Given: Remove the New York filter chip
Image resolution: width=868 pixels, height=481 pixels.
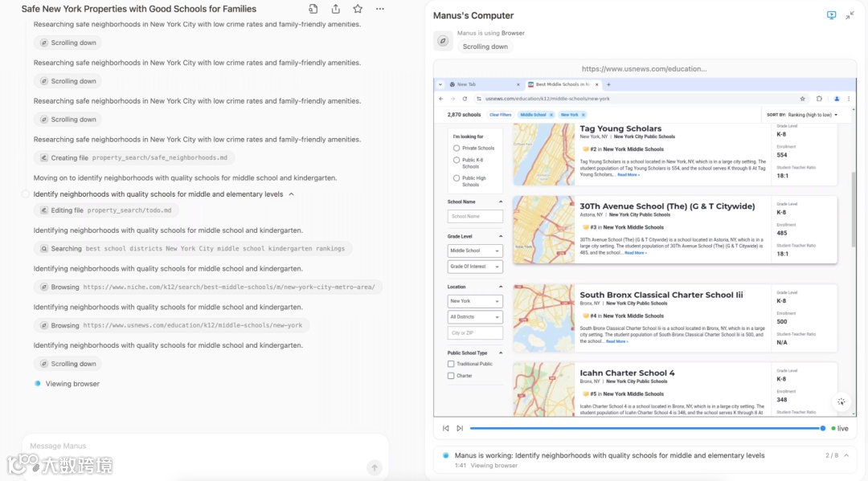Looking at the screenshot, I should pyautogui.click(x=583, y=115).
